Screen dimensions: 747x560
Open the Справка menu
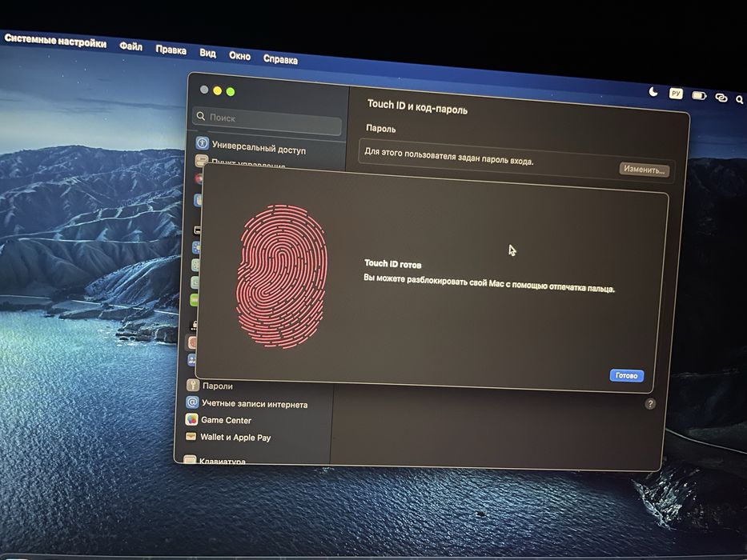point(280,59)
